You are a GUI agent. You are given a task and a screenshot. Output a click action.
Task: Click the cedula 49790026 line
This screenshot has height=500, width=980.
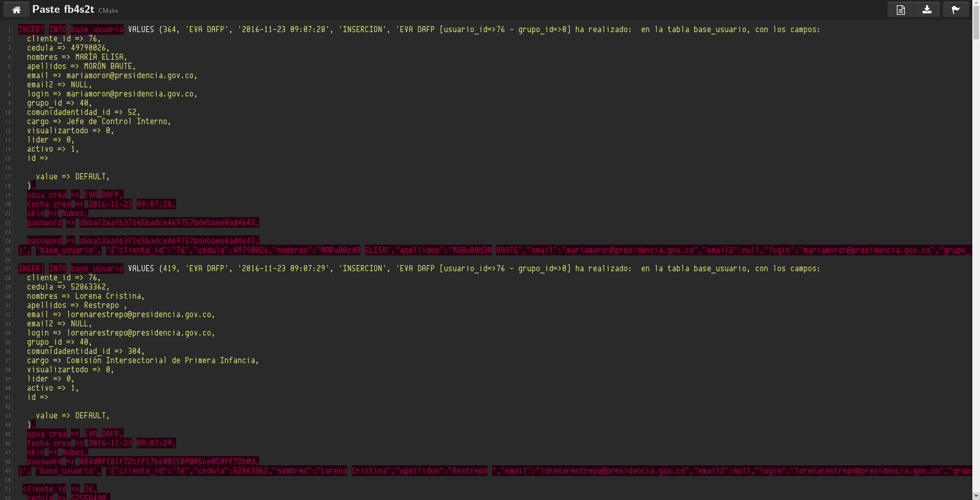(x=68, y=48)
